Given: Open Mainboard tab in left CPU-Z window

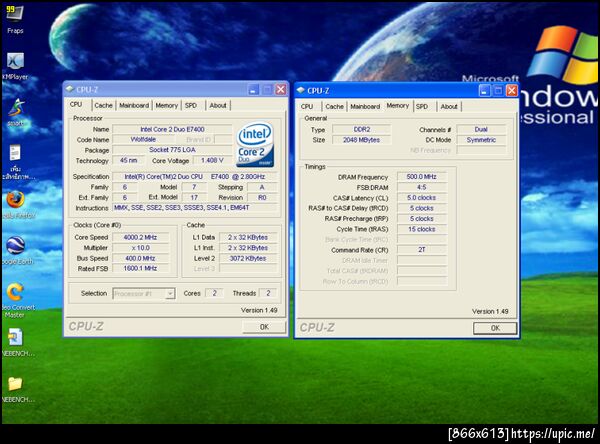Looking at the screenshot, I should [x=134, y=105].
